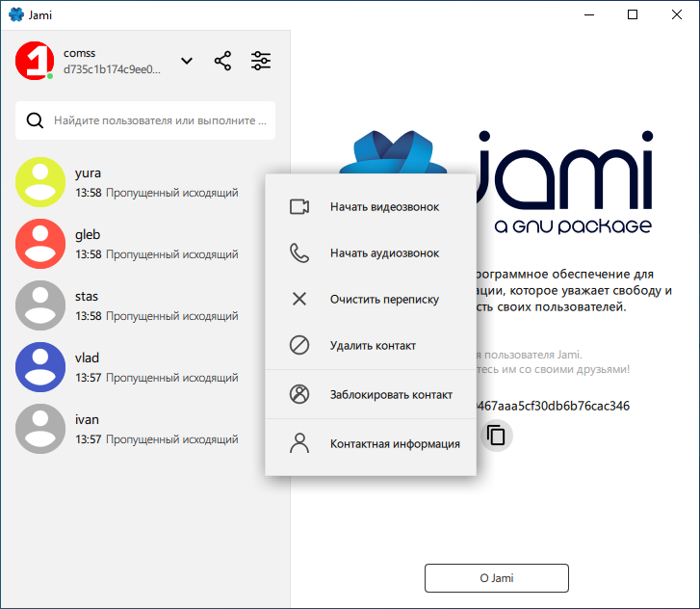Click the comss account avatar
The height and width of the screenshot is (609, 700).
pyautogui.click(x=35, y=61)
